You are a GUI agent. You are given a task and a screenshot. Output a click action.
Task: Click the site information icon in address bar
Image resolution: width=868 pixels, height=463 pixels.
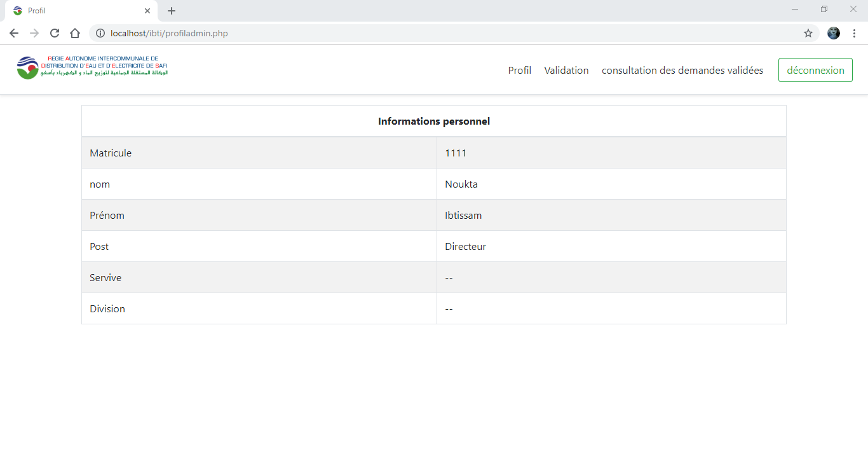point(100,32)
